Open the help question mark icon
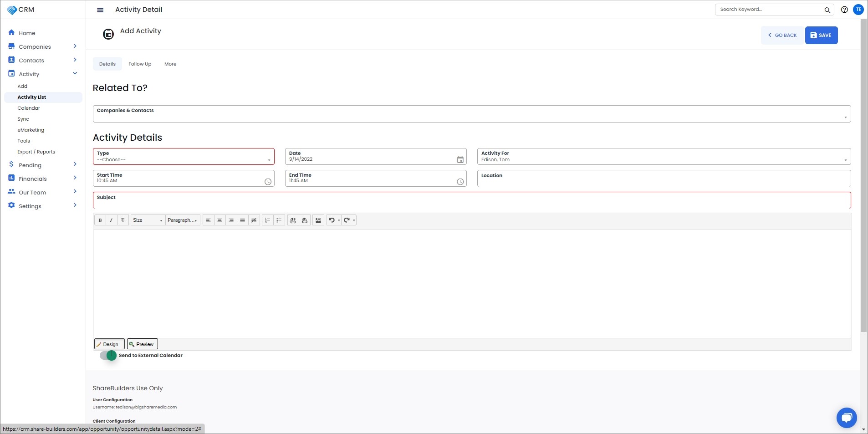 [x=844, y=10]
